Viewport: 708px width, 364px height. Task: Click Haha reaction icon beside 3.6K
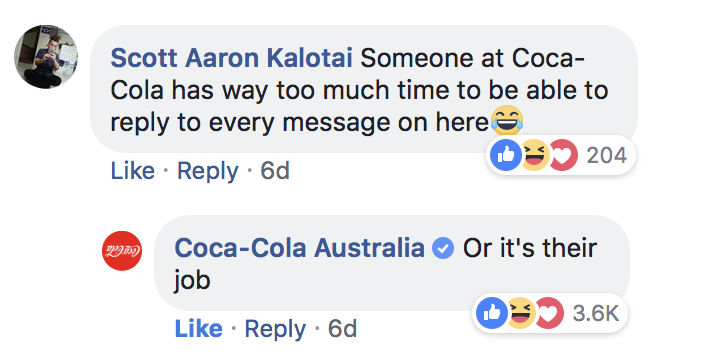tap(520, 313)
